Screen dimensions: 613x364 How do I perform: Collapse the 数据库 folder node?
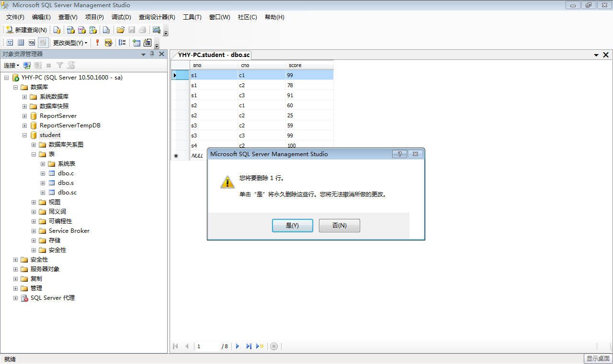pyautogui.click(x=15, y=87)
